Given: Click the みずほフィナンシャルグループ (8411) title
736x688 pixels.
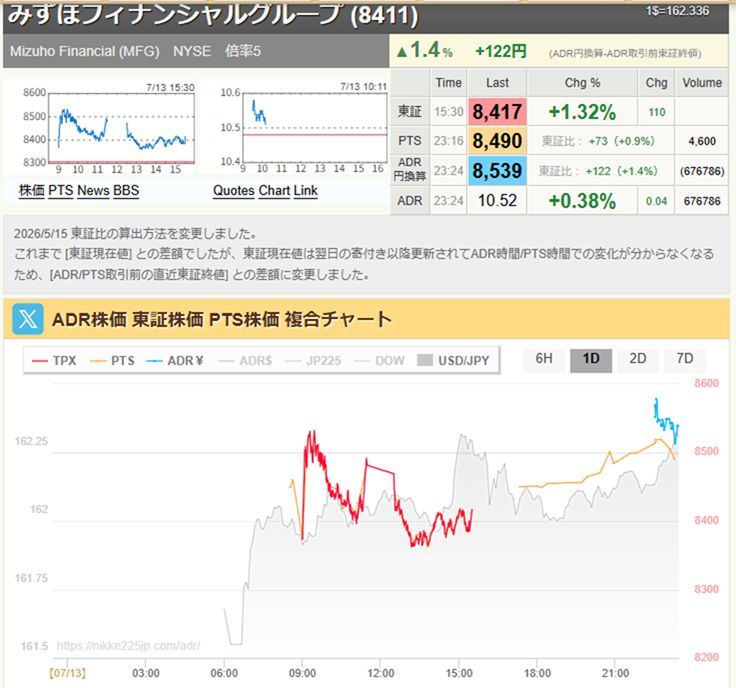Looking at the screenshot, I should coord(213,15).
